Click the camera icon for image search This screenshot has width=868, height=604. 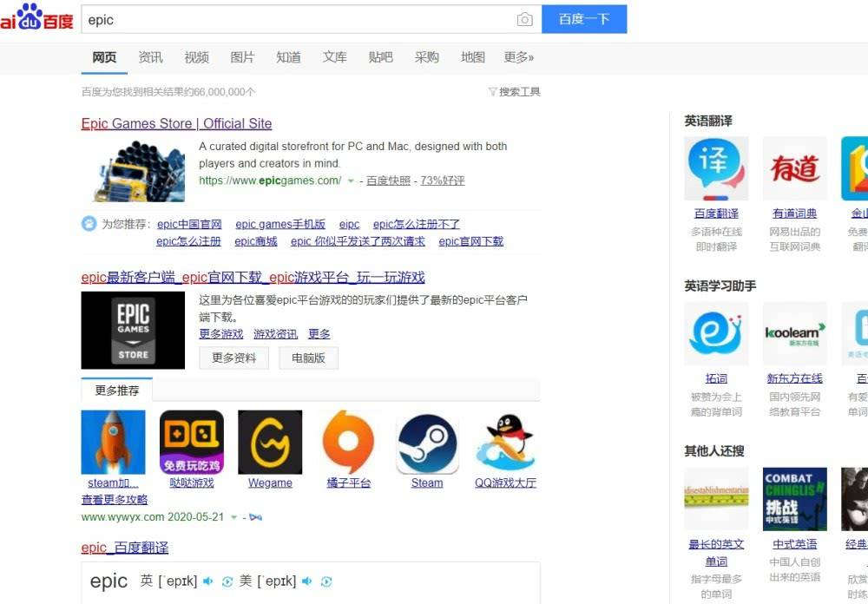(x=523, y=19)
